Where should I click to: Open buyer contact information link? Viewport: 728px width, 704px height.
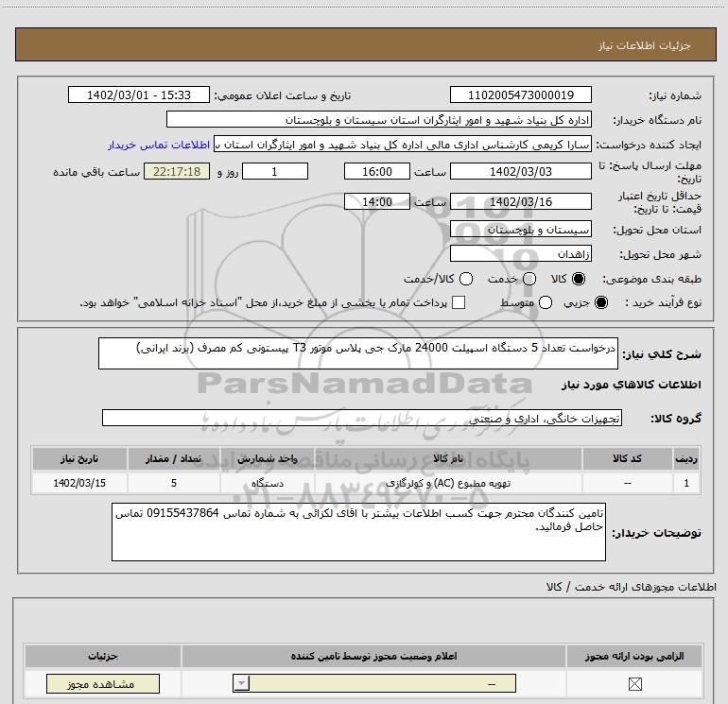coord(159,145)
